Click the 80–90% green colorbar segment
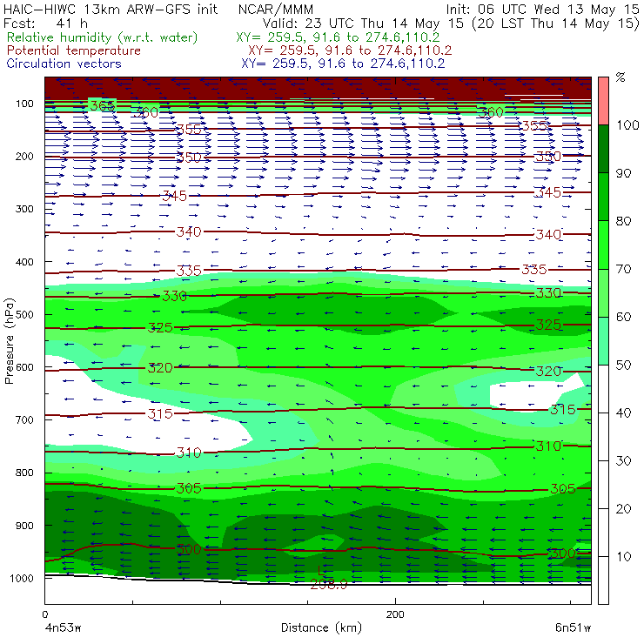The height and width of the screenshot is (644, 644). pyautogui.click(x=603, y=197)
